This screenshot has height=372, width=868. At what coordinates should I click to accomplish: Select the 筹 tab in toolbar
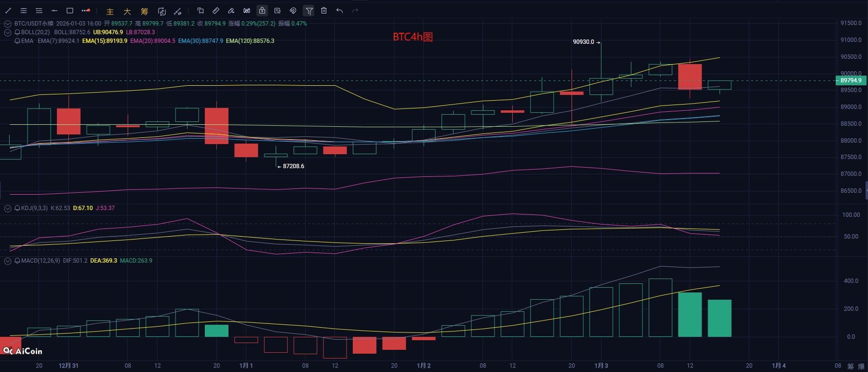[145, 11]
